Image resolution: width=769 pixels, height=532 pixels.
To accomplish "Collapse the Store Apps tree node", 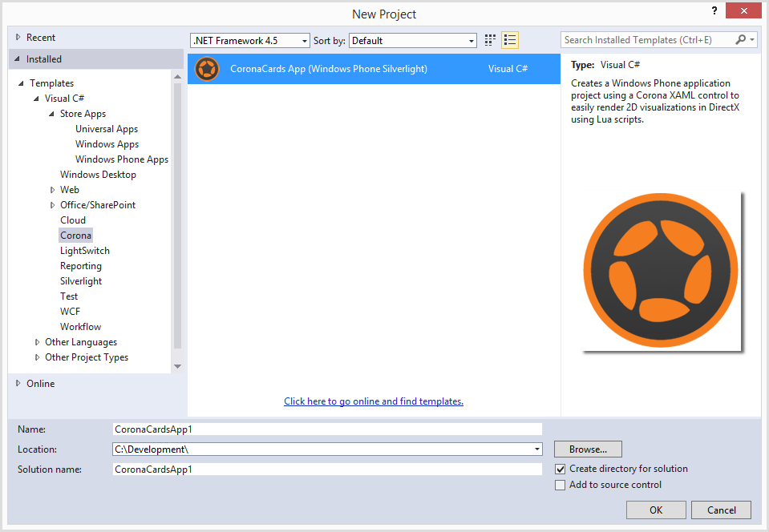I will pyautogui.click(x=51, y=114).
